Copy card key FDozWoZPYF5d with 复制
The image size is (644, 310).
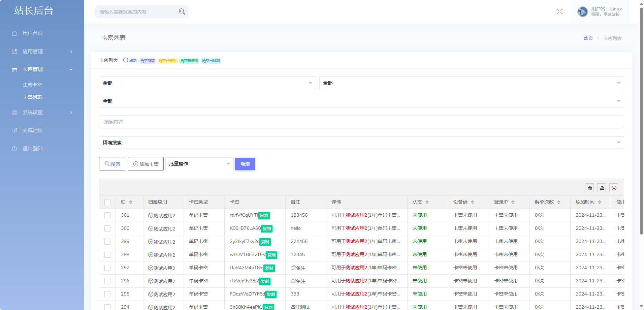[271, 294]
